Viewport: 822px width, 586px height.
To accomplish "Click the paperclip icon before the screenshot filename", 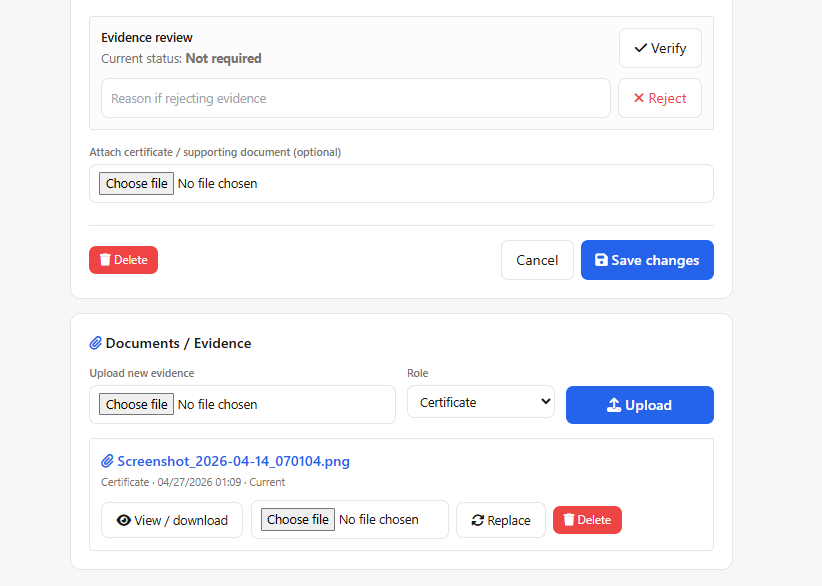I will point(107,461).
